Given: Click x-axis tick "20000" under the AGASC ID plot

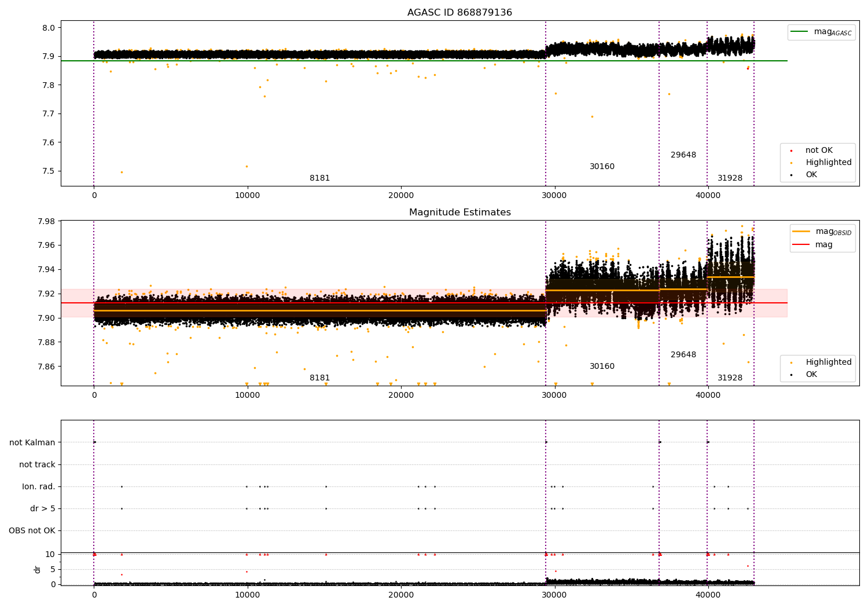Looking at the screenshot, I should [401, 196].
